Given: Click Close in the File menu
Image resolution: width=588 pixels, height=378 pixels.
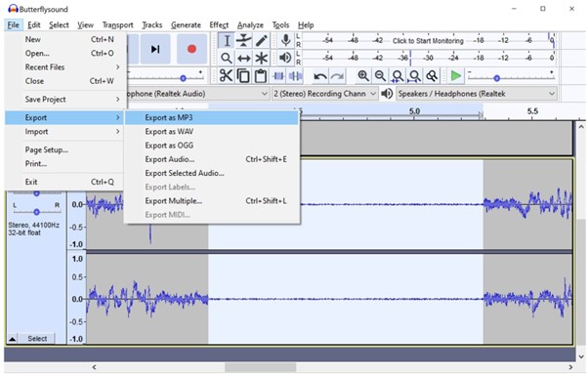Looking at the screenshot, I should point(65,81).
